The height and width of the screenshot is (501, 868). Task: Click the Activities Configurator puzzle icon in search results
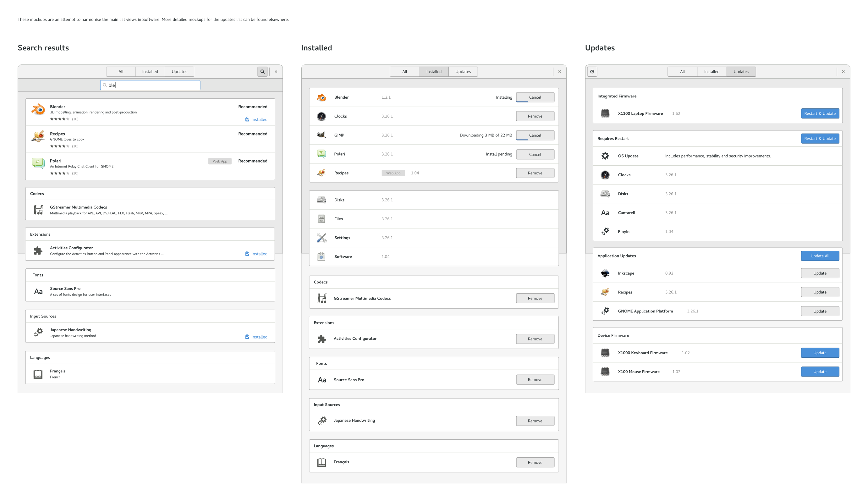(x=38, y=250)
